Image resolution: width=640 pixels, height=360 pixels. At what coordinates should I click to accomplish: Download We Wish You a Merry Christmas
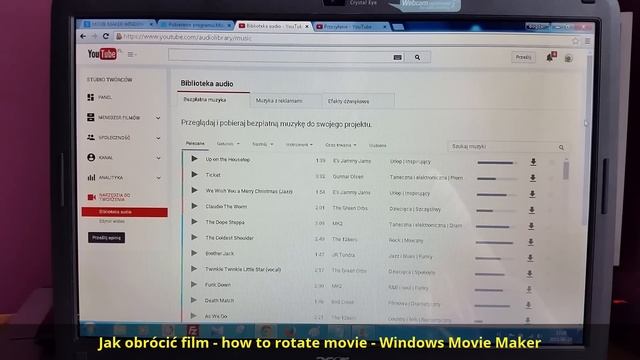[x=532, y=194]
